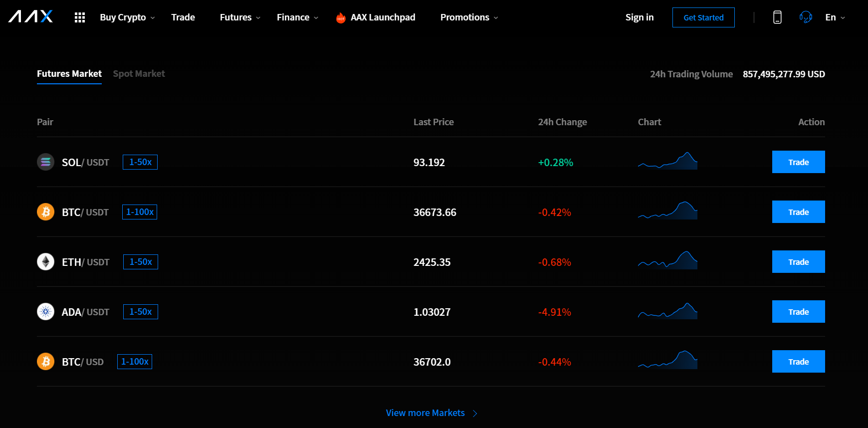Click the last price 36673.66

435,213
